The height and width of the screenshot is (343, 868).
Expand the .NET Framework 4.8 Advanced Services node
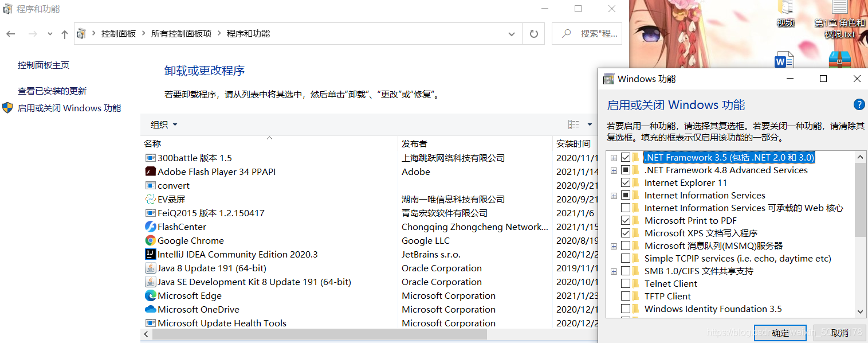point(614,170)
